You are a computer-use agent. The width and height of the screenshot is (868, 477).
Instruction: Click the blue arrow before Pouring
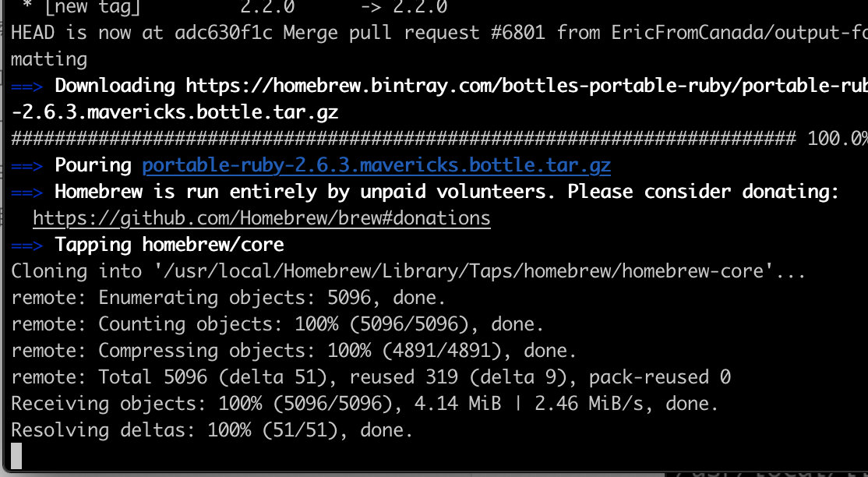26,166
